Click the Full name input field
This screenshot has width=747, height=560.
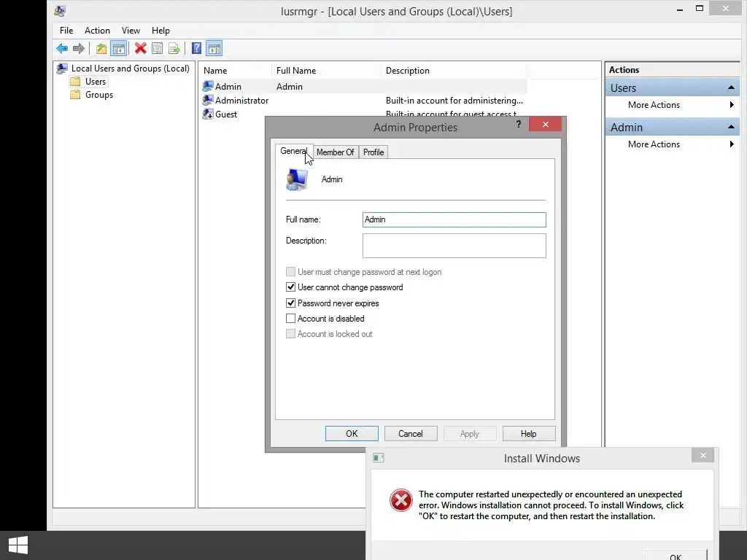pyautogui.click(x=454, y=219)
